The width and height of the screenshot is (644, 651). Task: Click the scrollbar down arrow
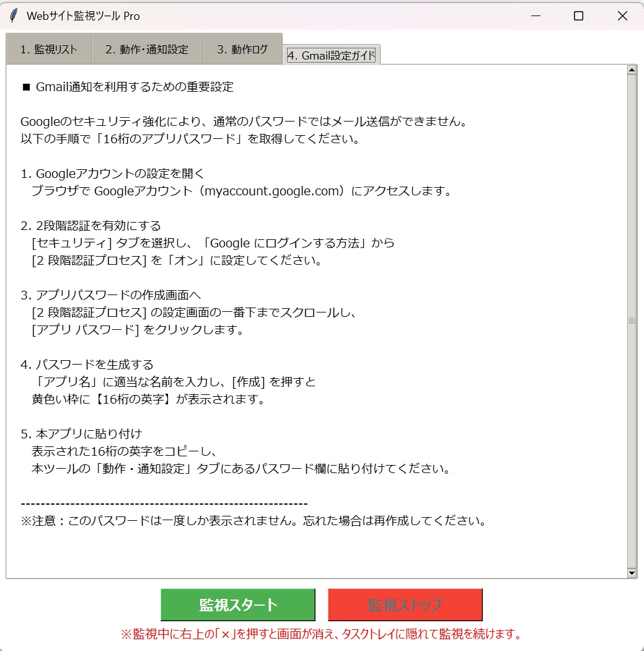tap(632, 573)
